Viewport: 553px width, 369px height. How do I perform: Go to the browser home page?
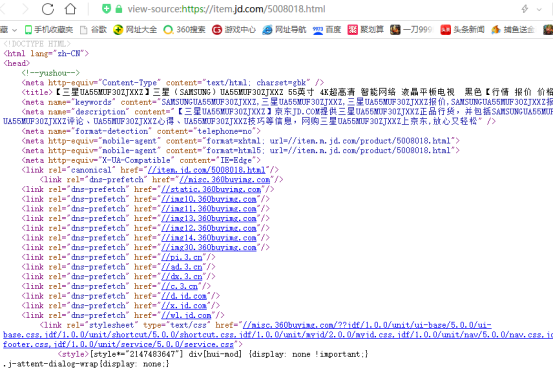click(71, 9)
